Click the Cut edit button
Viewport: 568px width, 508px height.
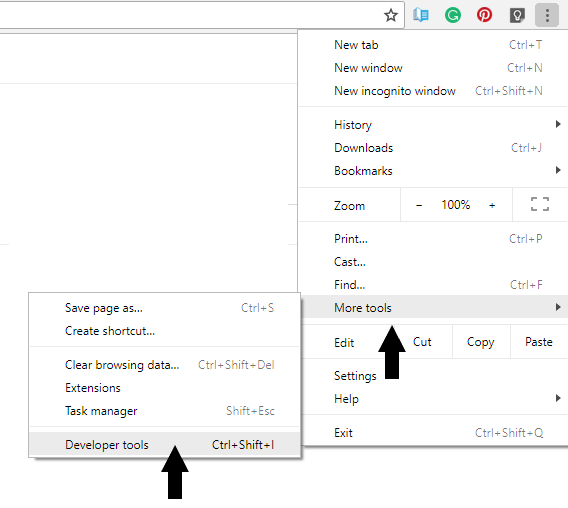click(422, 342)
